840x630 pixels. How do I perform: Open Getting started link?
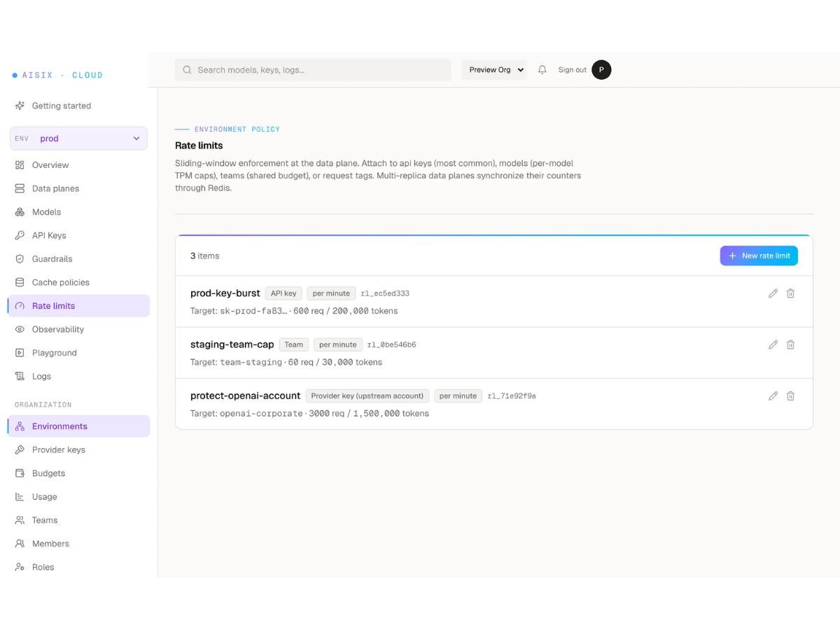(78, 106)
